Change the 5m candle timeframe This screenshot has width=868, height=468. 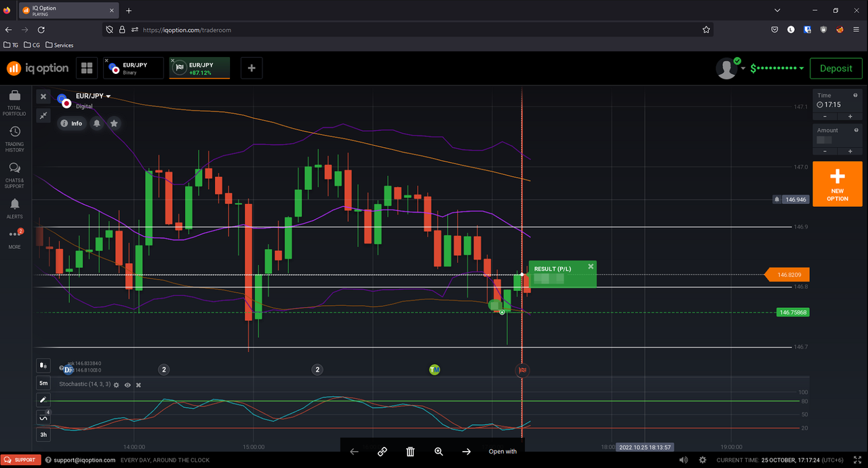[43, 383]
